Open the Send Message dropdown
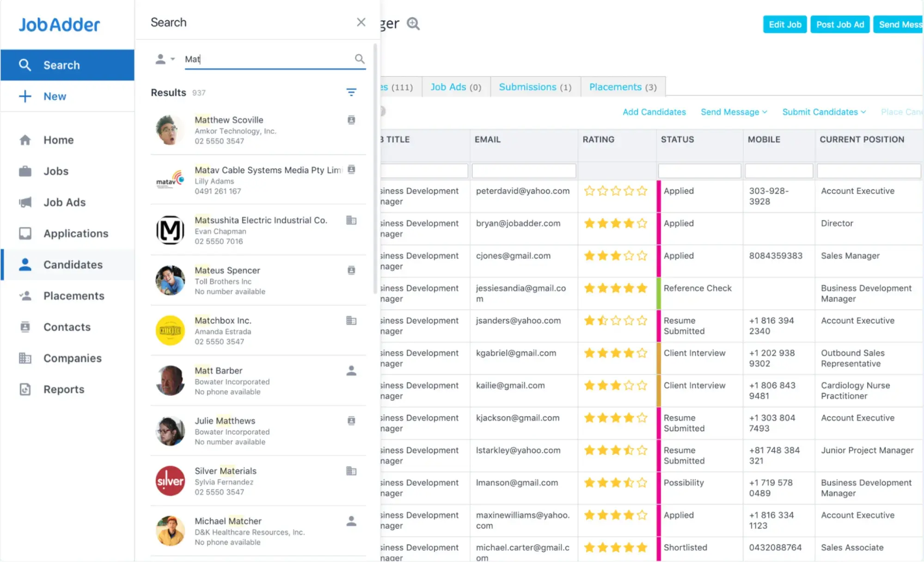 (733, 112)
